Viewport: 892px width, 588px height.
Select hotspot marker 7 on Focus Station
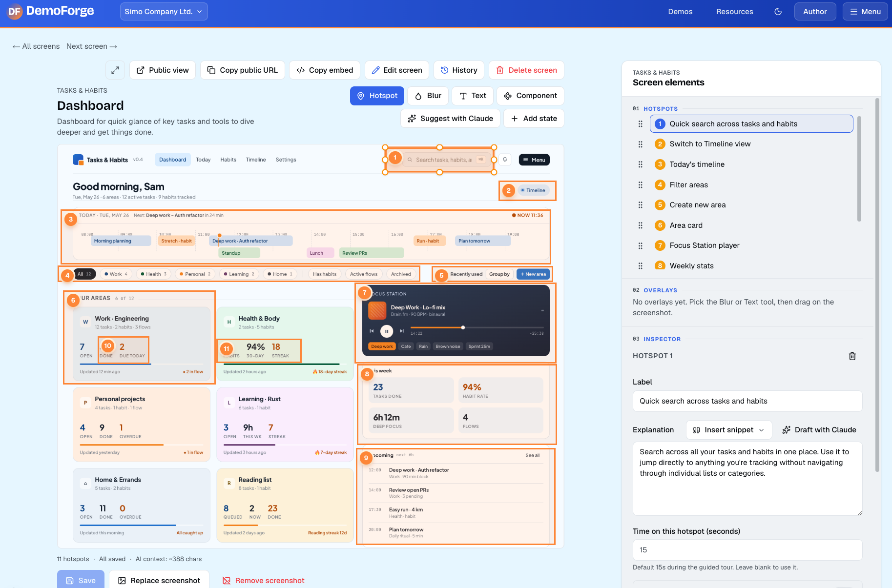click(364, 293)
